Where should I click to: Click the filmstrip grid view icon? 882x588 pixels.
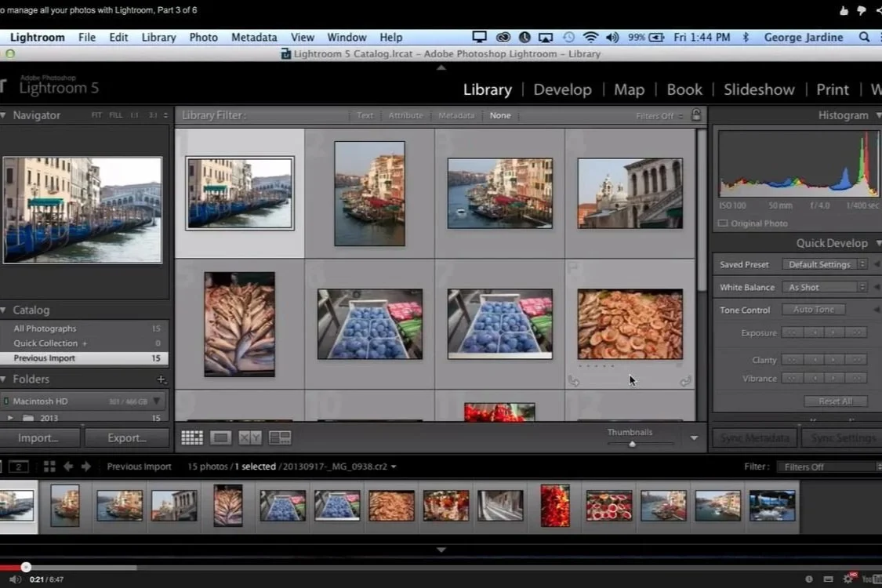[x=49, y=466]
